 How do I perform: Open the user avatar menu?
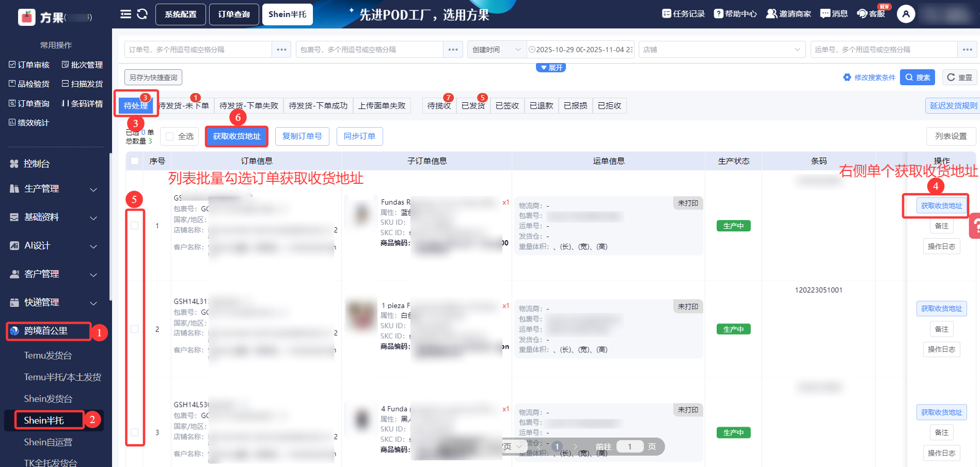click(x=906, y=14)
